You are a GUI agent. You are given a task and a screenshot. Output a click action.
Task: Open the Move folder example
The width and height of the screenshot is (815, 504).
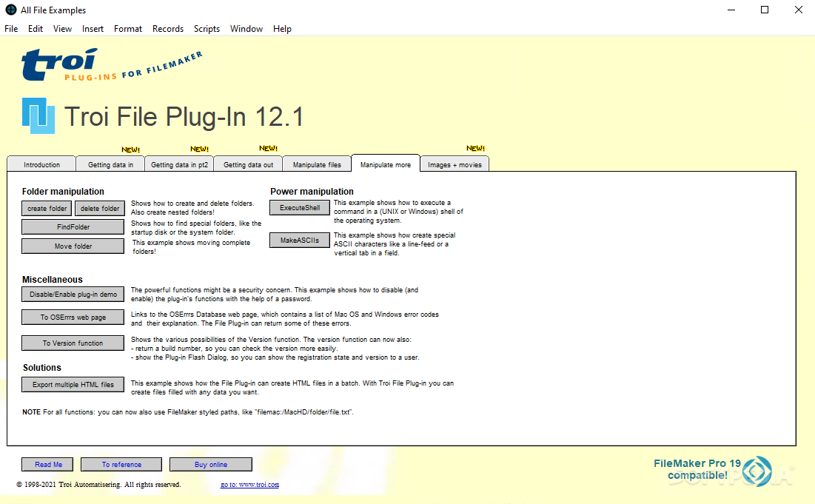click(x=73, y=246)
